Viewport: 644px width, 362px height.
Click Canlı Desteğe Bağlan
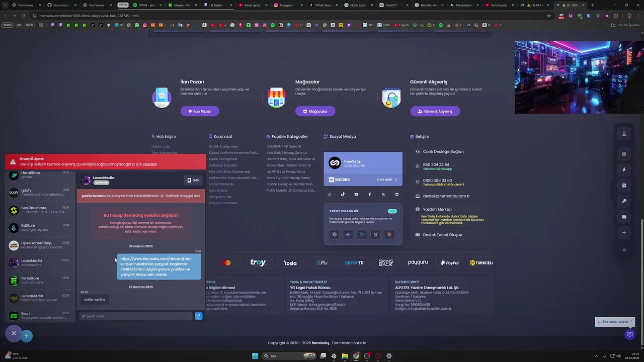443,151
